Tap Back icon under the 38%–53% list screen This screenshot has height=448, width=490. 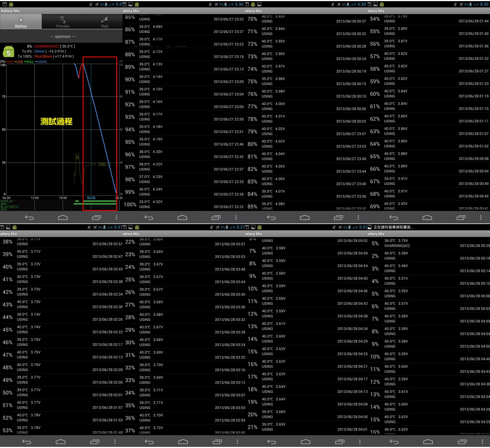tap(27, 442)
